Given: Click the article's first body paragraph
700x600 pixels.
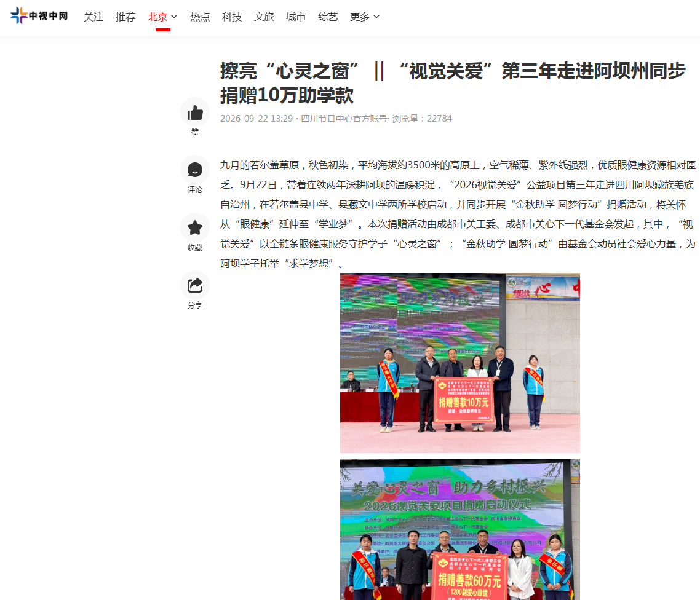Looking at the screenshot, I should [x=458, y=214].
